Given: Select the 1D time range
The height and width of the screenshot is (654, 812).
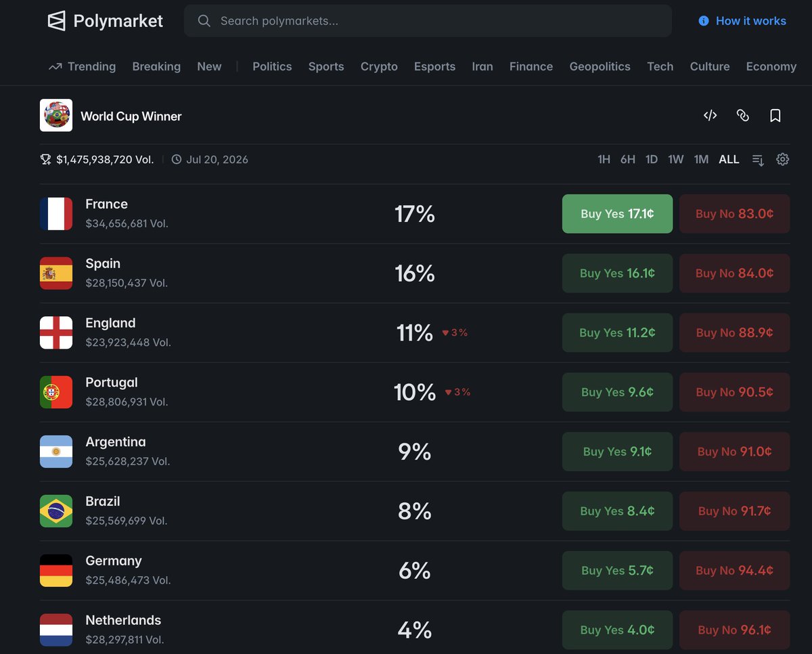Looking at the screenshot, I should (x=652, y=160).
